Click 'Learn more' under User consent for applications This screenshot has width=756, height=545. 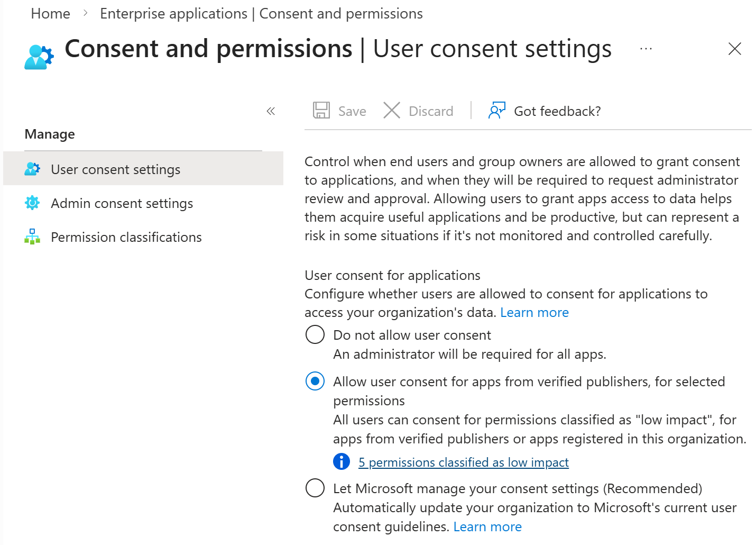point(534,312)
